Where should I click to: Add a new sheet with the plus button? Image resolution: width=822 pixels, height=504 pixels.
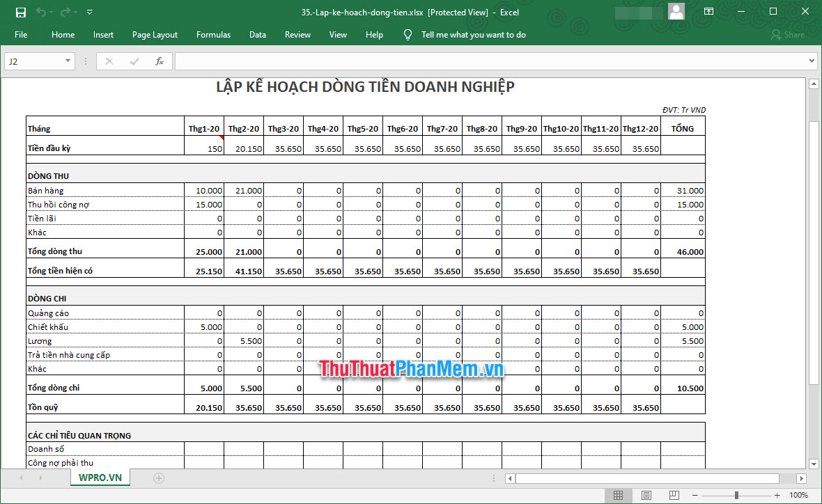click(x=158, y=478)
